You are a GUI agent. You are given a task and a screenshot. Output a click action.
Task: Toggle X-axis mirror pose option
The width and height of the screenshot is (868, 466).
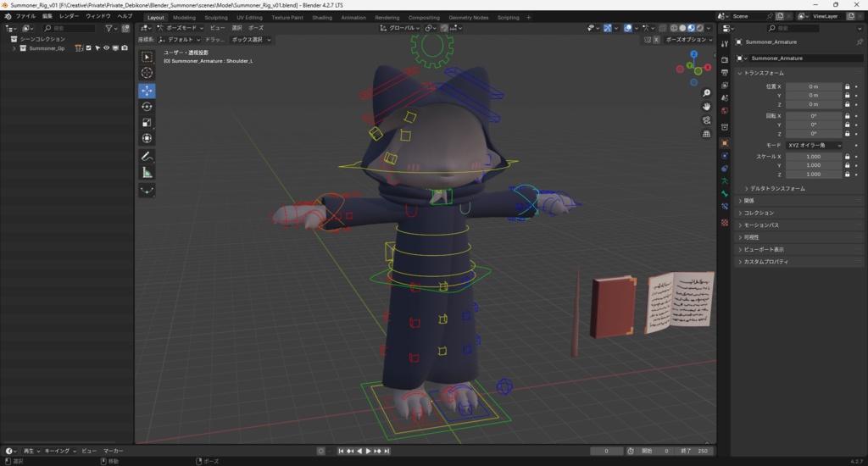coord(656,40)
